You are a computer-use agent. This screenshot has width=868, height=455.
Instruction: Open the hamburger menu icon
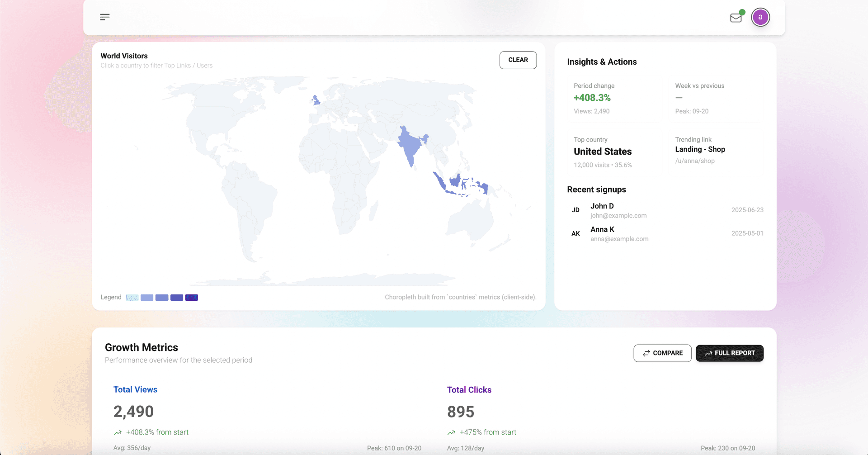coord(105,17)
